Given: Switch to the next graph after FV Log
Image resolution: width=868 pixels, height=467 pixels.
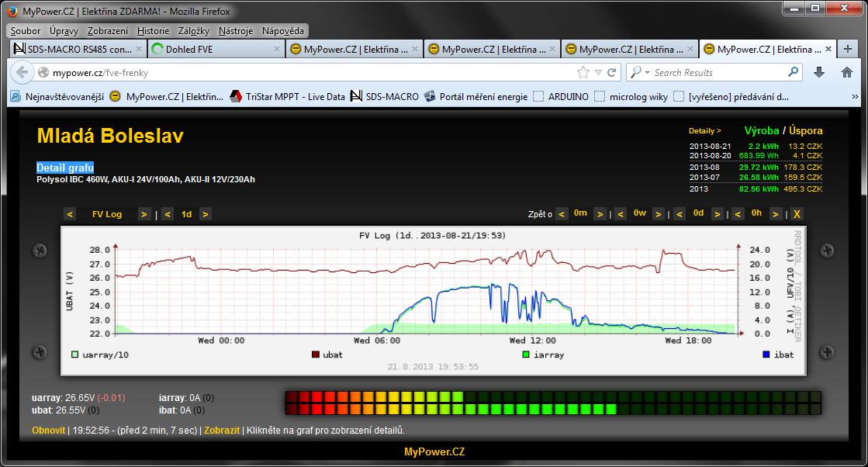Looking at the screenshot, I should (144, 214).
